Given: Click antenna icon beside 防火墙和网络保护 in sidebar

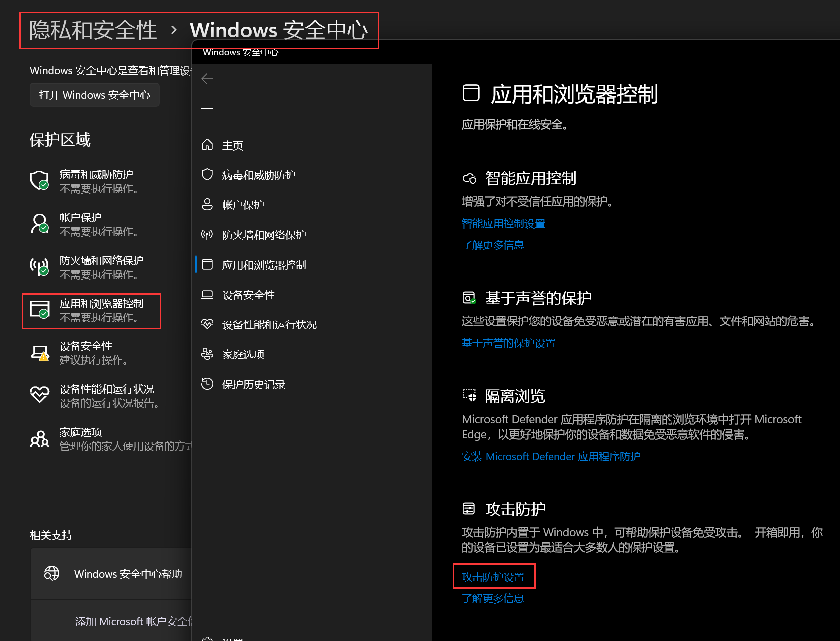Looking at the screenshot, I should 207,234.
